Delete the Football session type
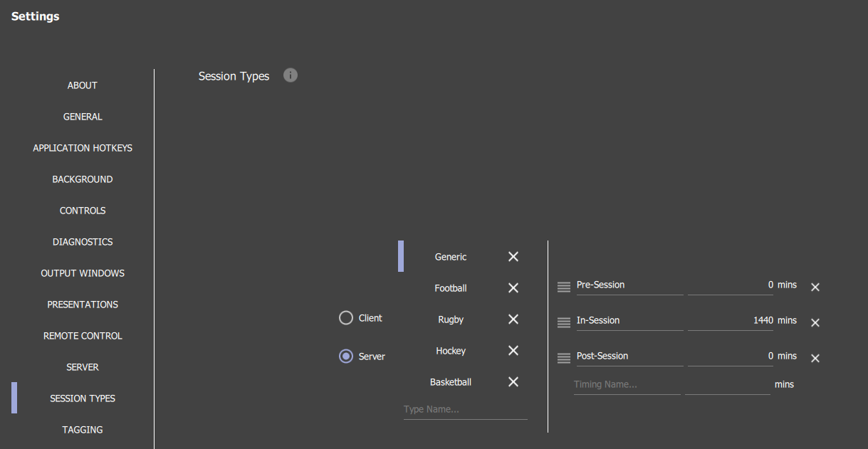 click(513, 288)
